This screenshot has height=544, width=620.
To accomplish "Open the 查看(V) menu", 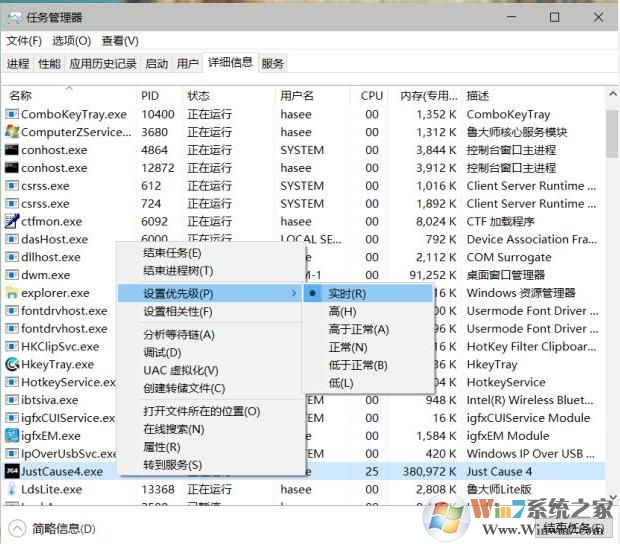I will click(x=120, y=41).
